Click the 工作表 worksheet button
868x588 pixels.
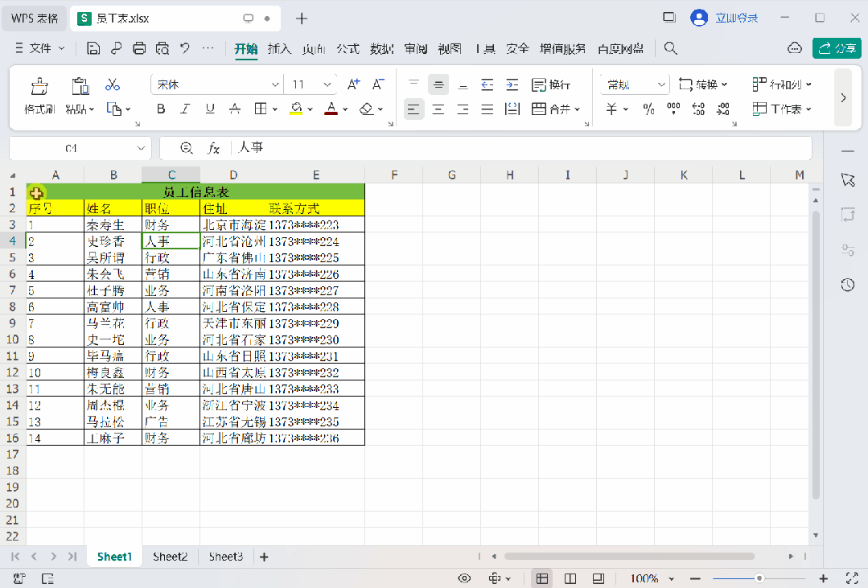(x=782, y=109)
